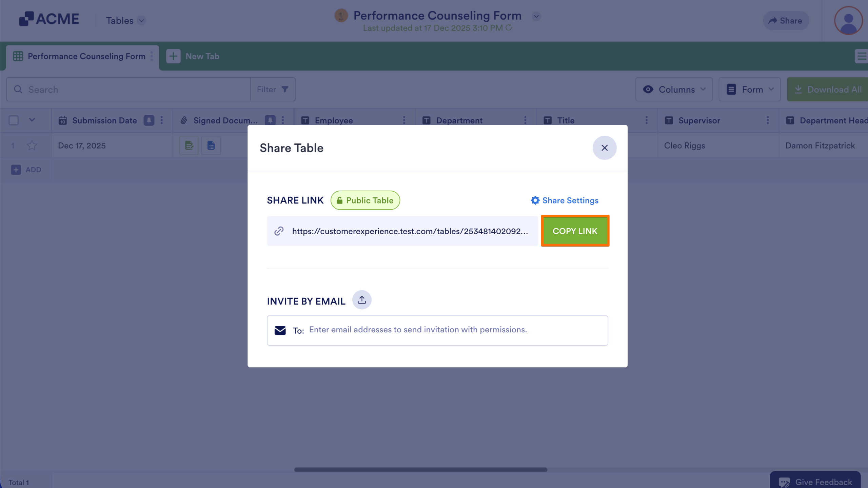Click the upload icon next to Invite By Email
This screenshot has width=868, height=488.
tap(361, 300)
